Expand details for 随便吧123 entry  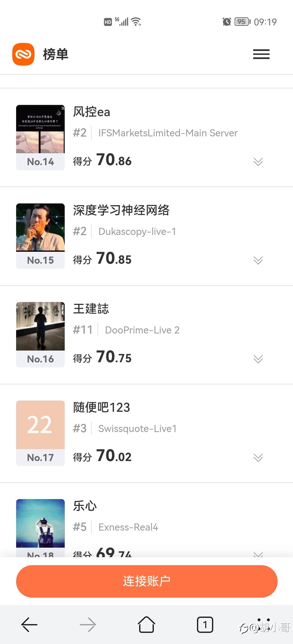point(258,457)
